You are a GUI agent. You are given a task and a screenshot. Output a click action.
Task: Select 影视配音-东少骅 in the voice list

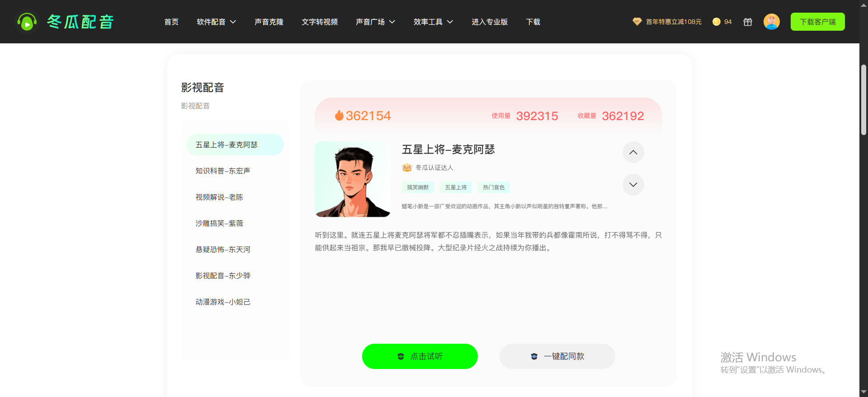pyautogui.click(x=235, y=276)
